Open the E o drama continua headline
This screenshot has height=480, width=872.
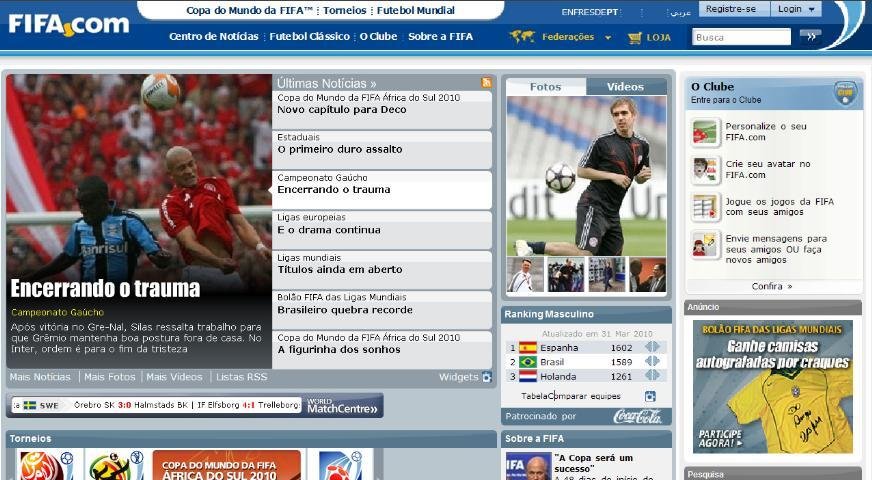(x=329, y=230)
